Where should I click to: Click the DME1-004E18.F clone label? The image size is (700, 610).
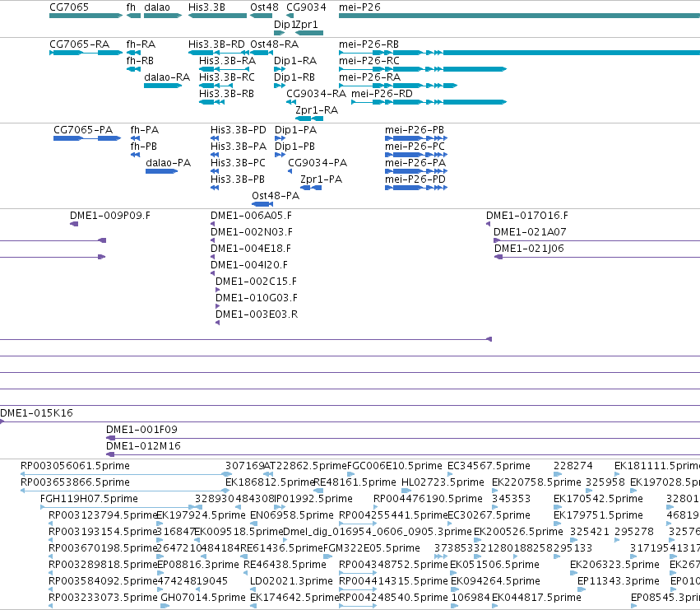[x=250, y=249]
